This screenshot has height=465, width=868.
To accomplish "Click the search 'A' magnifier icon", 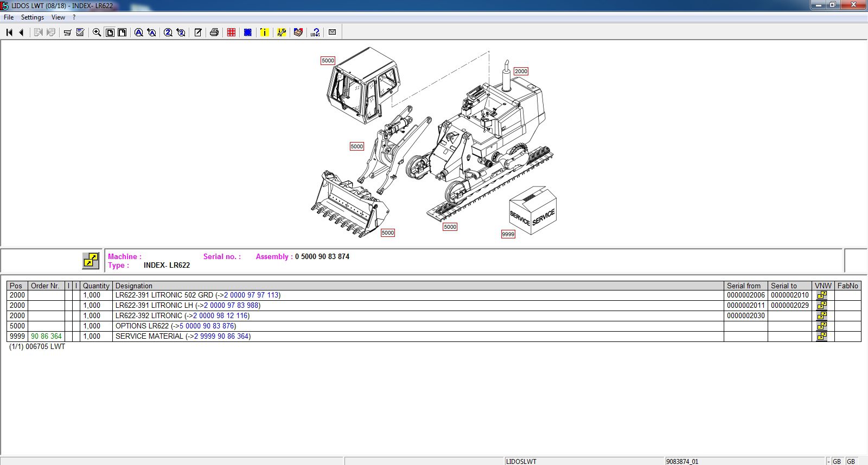I will tap(139, 33).
